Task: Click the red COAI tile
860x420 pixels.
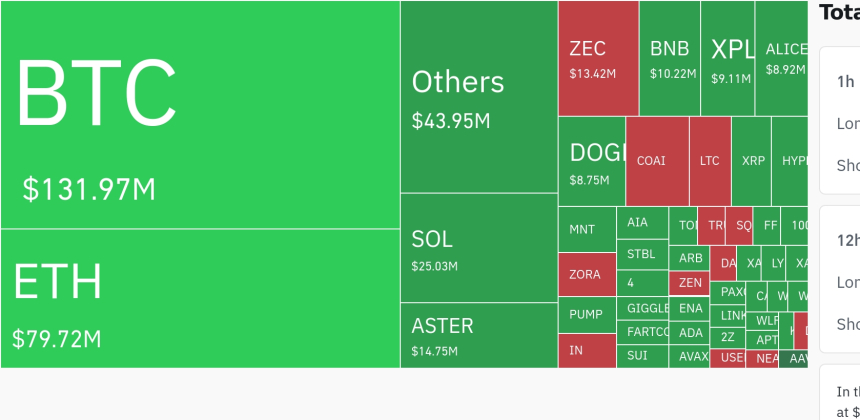Action: click(x=657, y=161)
